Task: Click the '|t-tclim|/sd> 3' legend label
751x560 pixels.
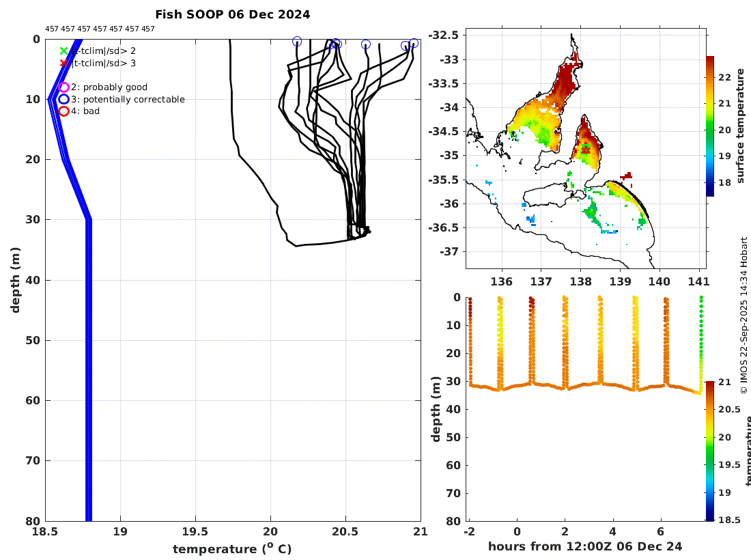Action: coord(104,64)
